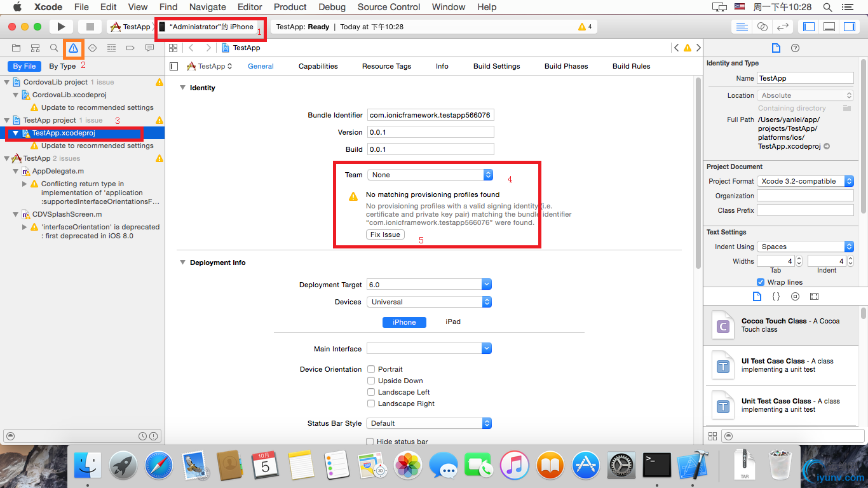Go back in editor history
Viewport: 868px width, 488px height.
click(x=191, y=48)
